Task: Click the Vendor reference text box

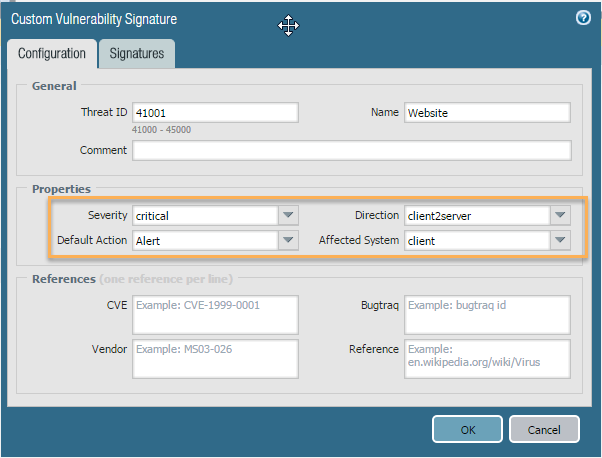Action: click(x=215, y=358)
